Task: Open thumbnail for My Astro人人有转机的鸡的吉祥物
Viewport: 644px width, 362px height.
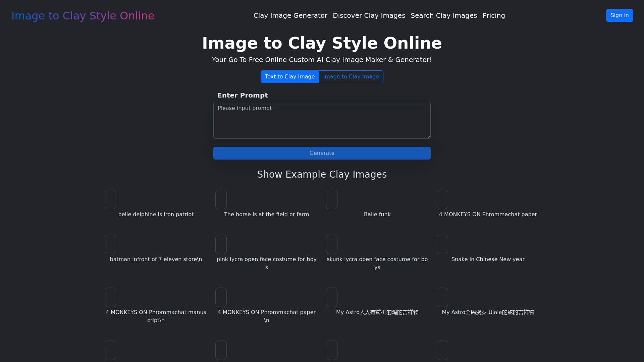Action: click(332, 297)
